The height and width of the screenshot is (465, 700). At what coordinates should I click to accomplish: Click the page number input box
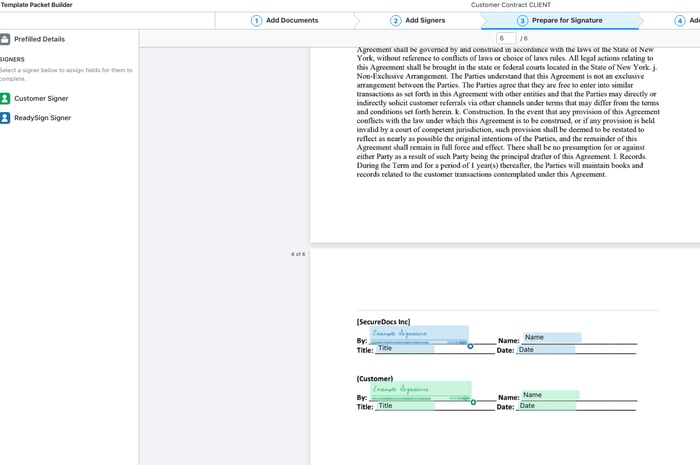tap(506, 38)
